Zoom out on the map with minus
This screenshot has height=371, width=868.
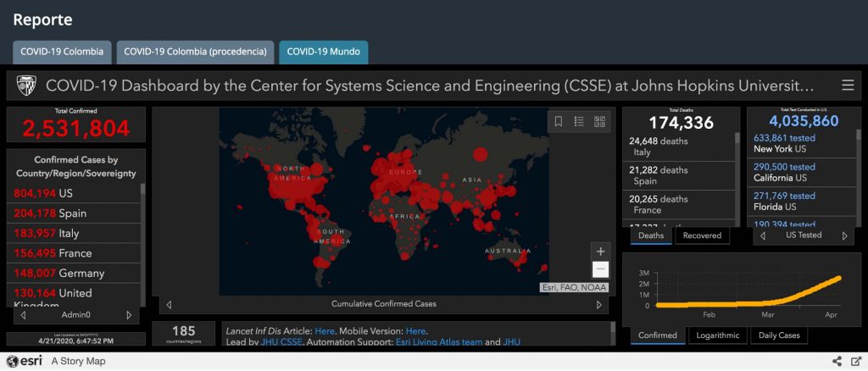pyautogui.click(x=601, y=270)
